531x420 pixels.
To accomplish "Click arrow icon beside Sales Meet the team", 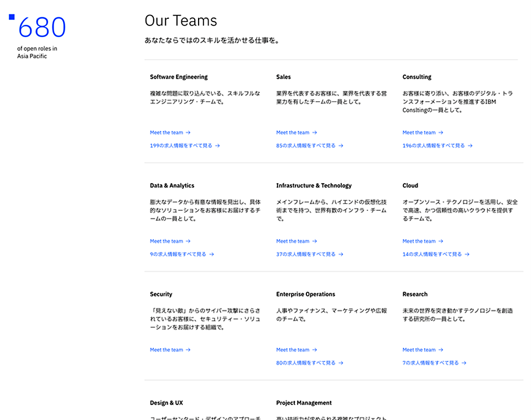I will click(x=315, y=133).
